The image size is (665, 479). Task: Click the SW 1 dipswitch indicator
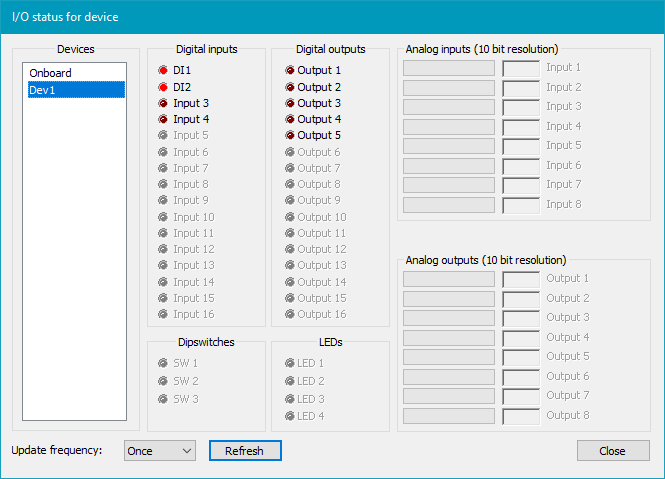pos(163,363)
